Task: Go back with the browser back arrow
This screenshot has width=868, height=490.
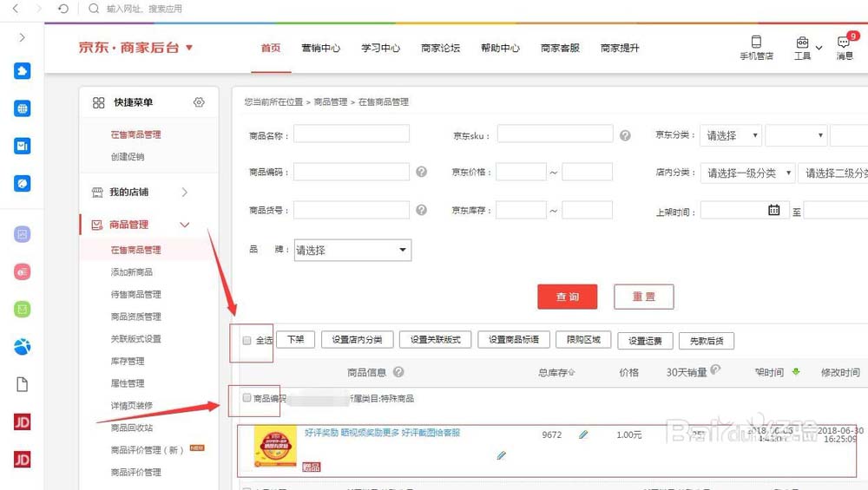Action: point(16,9)
